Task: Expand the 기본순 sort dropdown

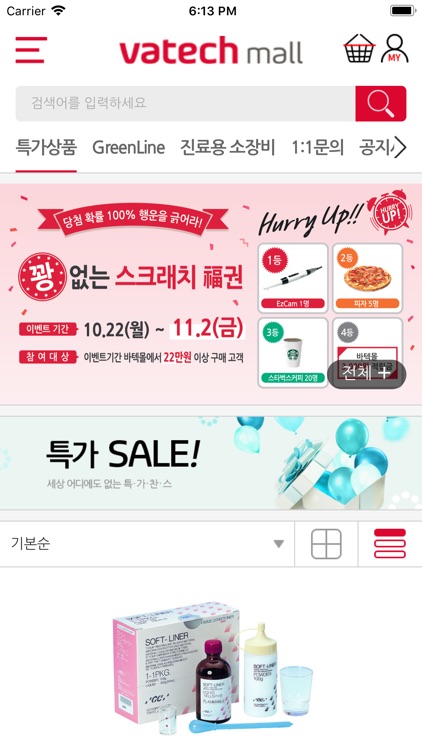Action: [x=147, y=544]
